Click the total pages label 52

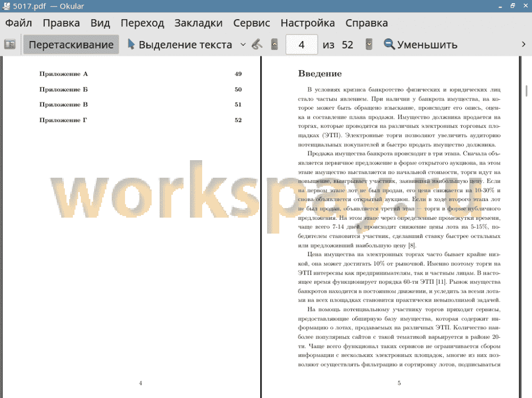(347, 45)
